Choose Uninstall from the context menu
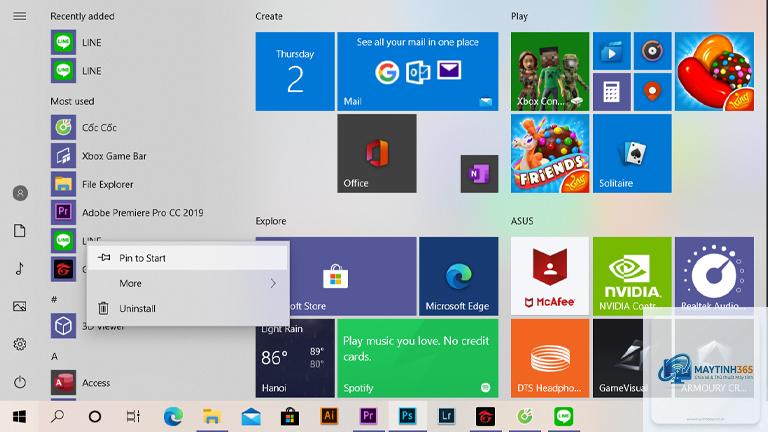Screen dimensions: 768x432 click(x=188, y=309)
